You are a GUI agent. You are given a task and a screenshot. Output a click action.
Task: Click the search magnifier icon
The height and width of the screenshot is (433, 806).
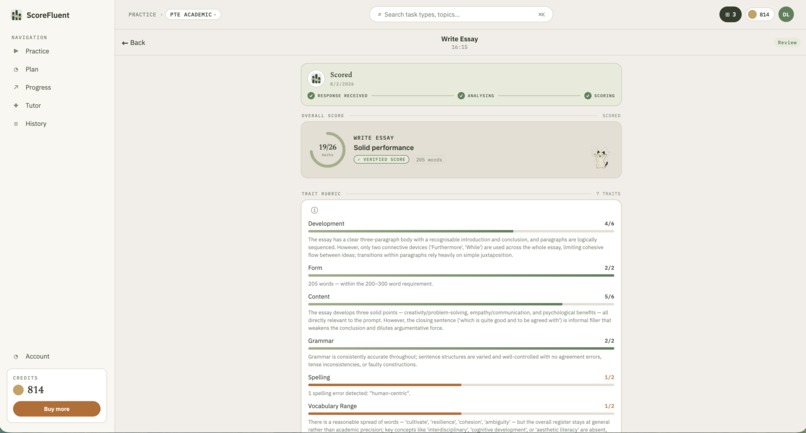379,14
